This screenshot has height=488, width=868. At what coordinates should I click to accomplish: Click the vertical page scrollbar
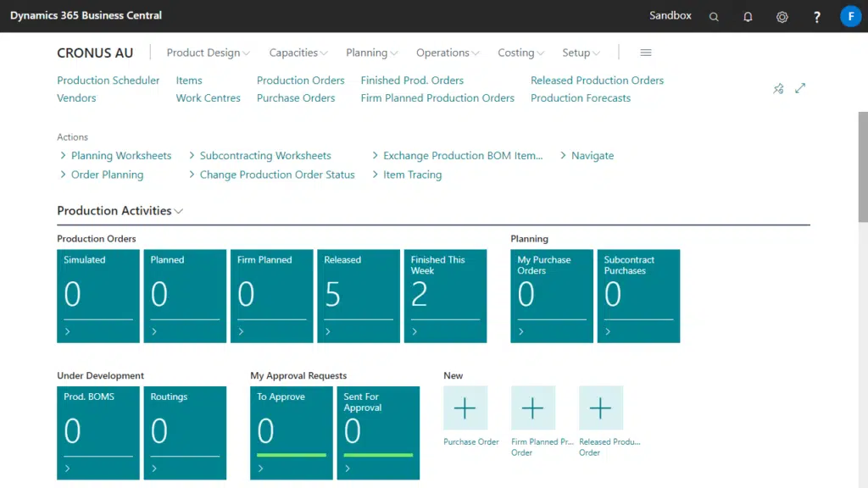coord(863,169)
